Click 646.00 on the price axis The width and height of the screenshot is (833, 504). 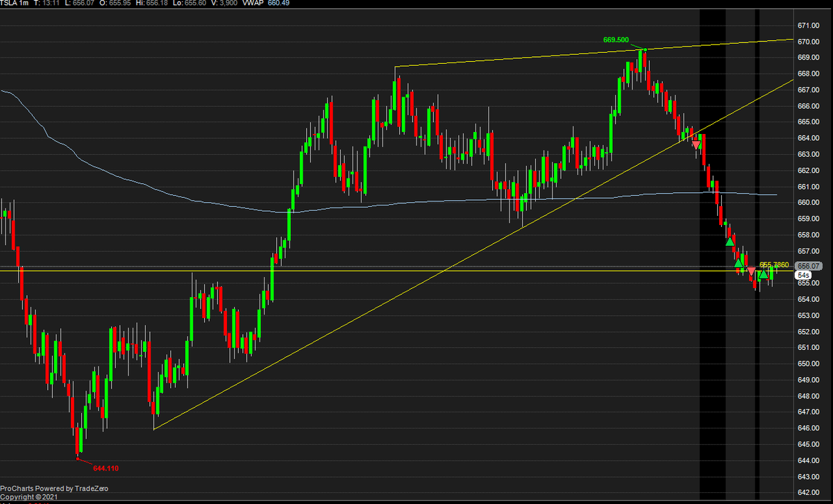(809, 428)
